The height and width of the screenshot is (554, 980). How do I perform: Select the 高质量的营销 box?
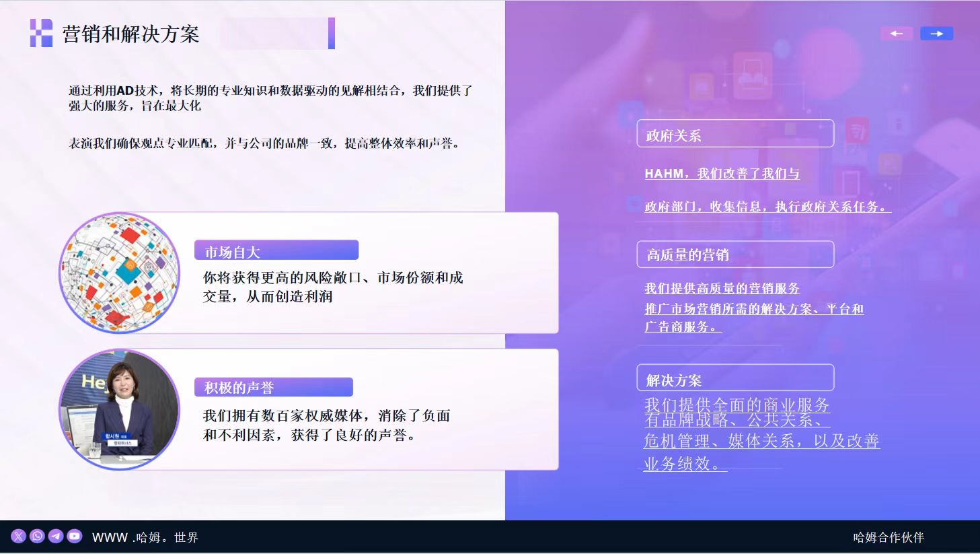pos(735,254)
